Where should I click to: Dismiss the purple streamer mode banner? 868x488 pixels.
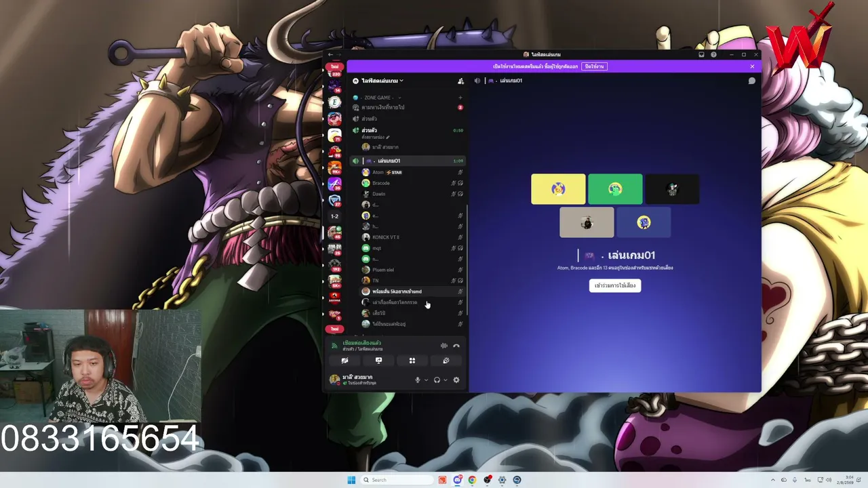[x=752, y=66]
